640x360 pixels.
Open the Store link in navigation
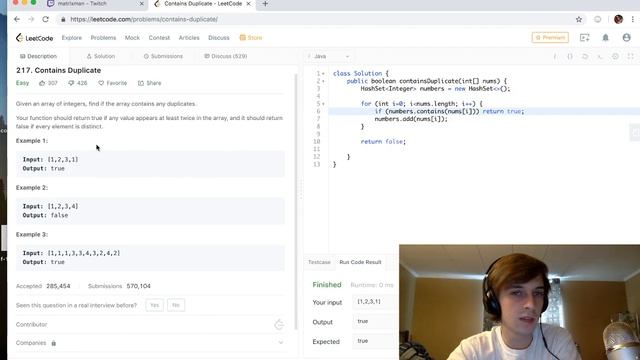click(x=251, y=38)
